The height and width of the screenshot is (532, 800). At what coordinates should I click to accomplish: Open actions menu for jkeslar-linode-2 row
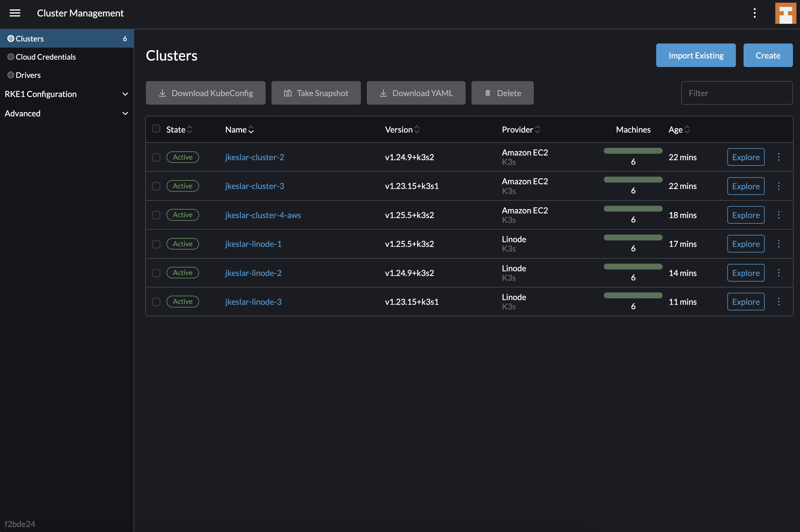[779, 273]
